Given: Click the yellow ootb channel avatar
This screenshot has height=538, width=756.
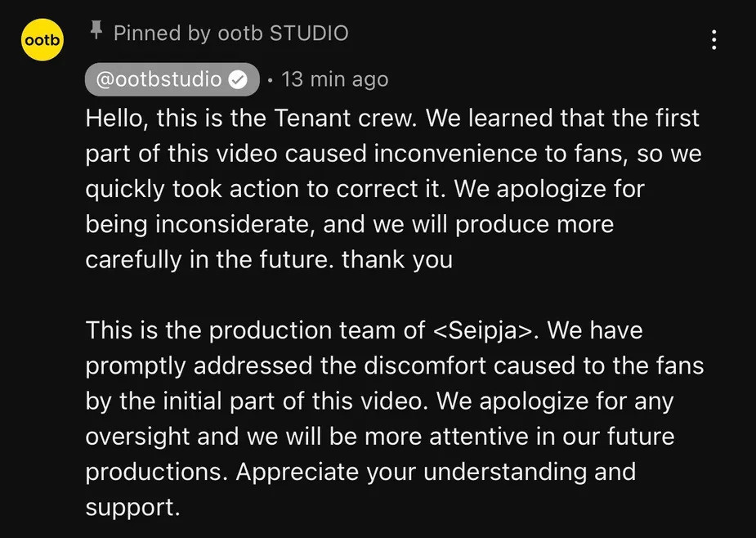Looking at the screenshot, I should coord(42,39).
